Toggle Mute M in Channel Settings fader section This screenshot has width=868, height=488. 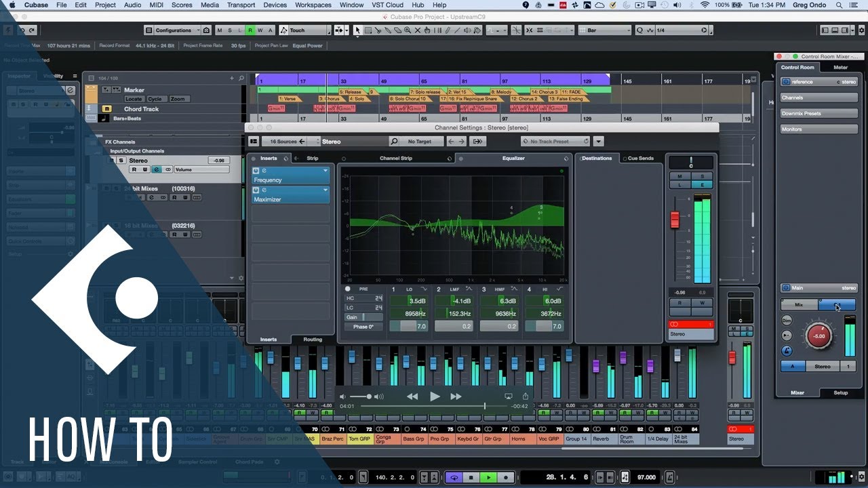pos(679,176)
